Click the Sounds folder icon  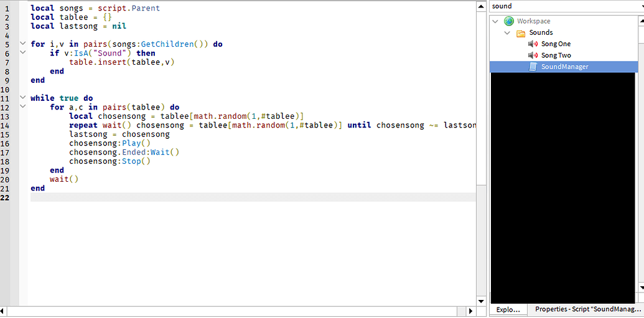point(521,32)
